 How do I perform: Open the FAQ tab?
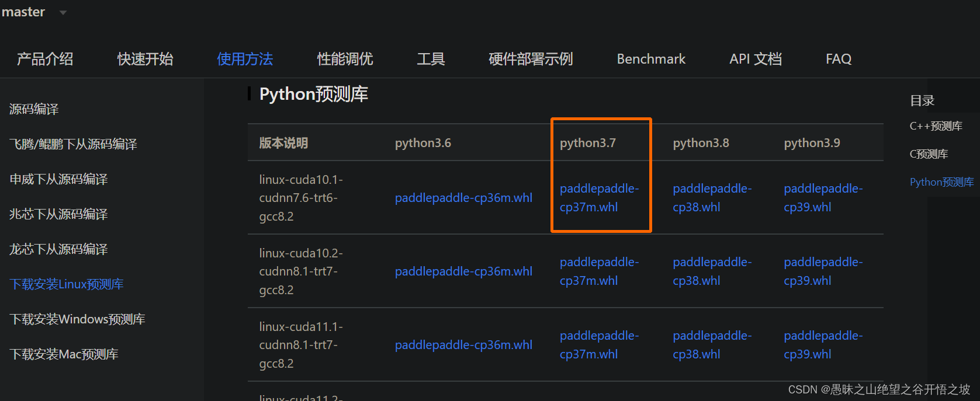(x=839, y=59)
